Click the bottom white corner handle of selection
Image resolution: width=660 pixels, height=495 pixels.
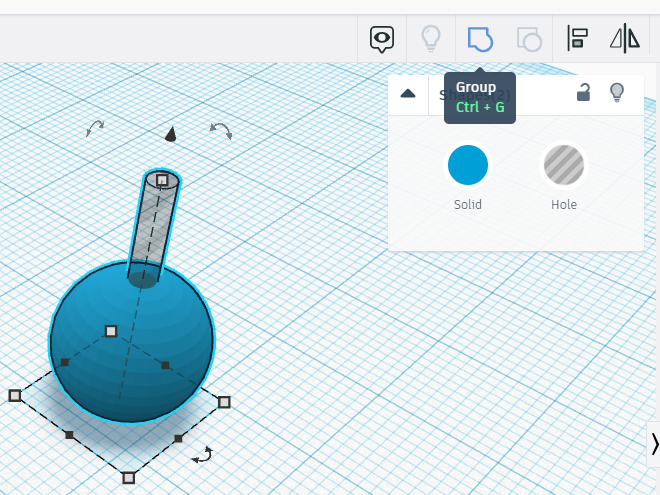tap(128, 478)
